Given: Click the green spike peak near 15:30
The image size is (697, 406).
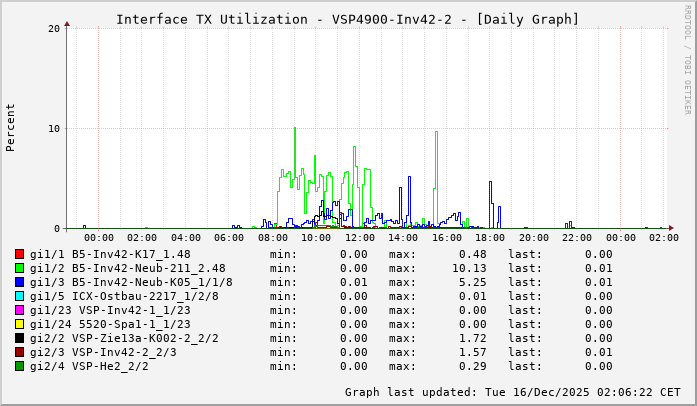Looking at the screenshot, I should [437, 132].
